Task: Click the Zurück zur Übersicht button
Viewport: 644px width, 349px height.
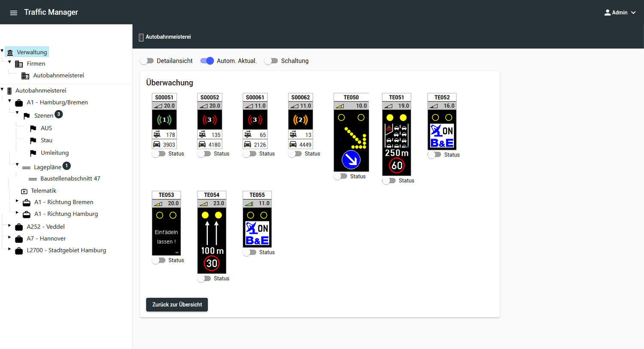Action: pos(177,305)
